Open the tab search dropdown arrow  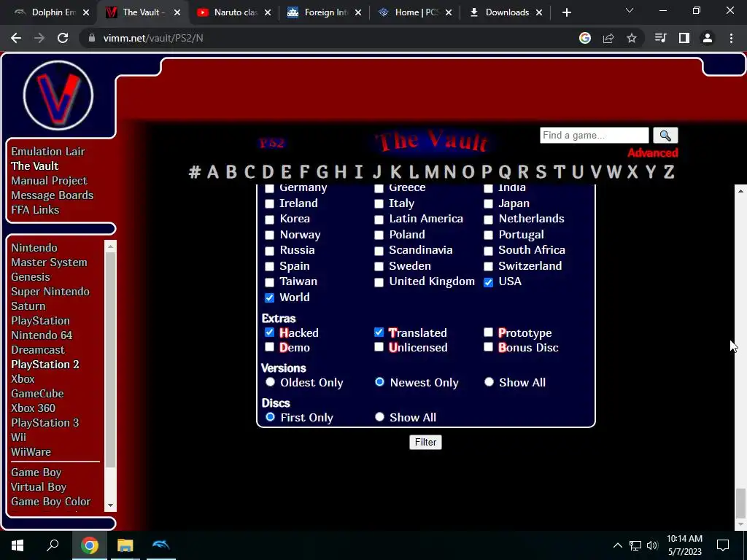coord(630,10)
